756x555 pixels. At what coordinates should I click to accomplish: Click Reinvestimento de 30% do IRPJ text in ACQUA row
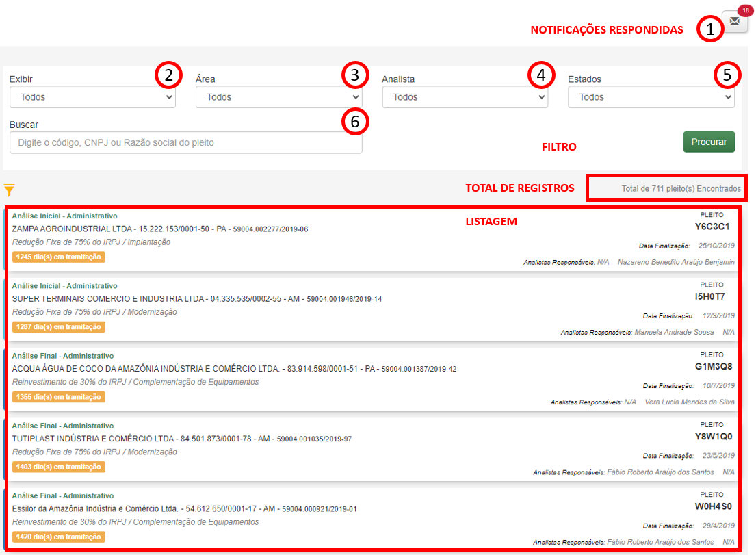point(135,382)
